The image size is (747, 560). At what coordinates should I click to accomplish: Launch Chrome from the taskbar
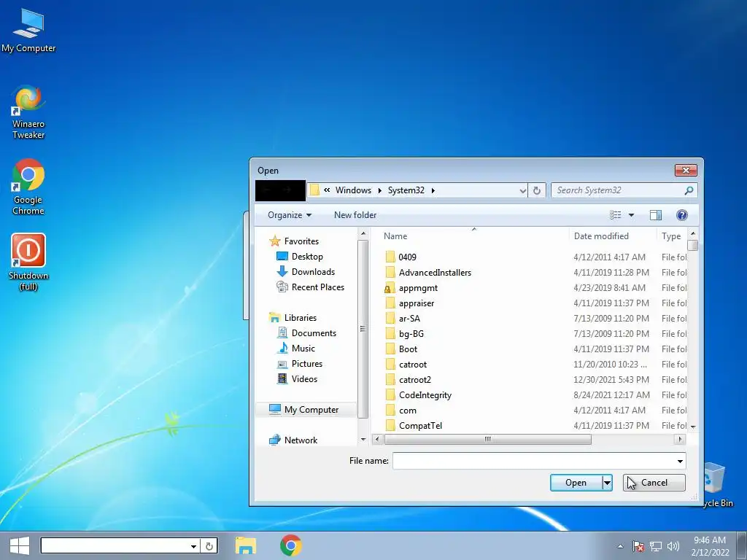click(x=290, y=545)
